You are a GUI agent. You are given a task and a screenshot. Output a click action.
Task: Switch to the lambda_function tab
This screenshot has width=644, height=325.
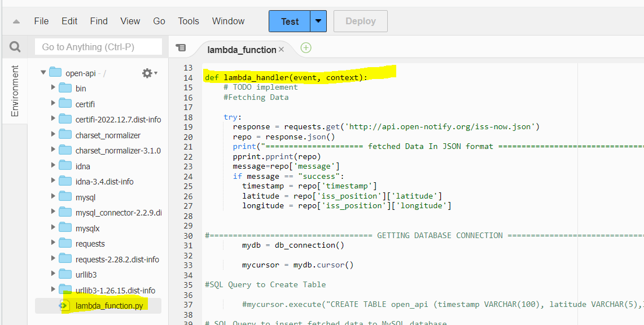pos(242,50)
